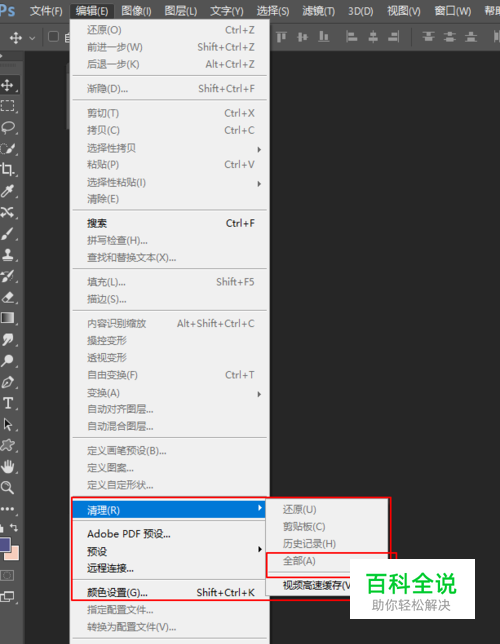The height and width of the screenshot is (644, 500).
Task: Open the 窗口(W) menu
Action: point(453,11)
